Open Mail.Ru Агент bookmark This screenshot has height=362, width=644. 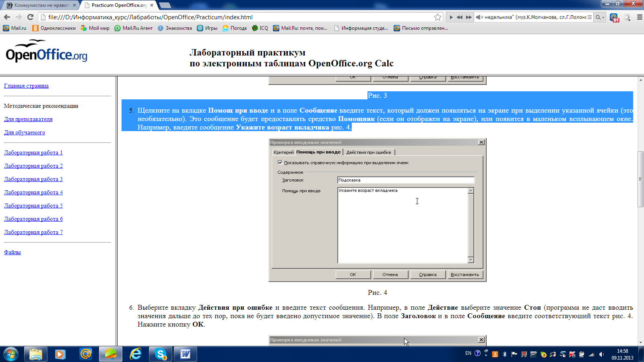[x=134, y=28]
